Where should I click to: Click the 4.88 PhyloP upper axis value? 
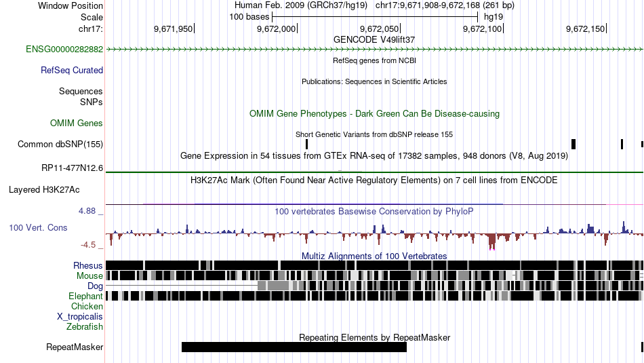pyautogui.click(x=87, y=211)
